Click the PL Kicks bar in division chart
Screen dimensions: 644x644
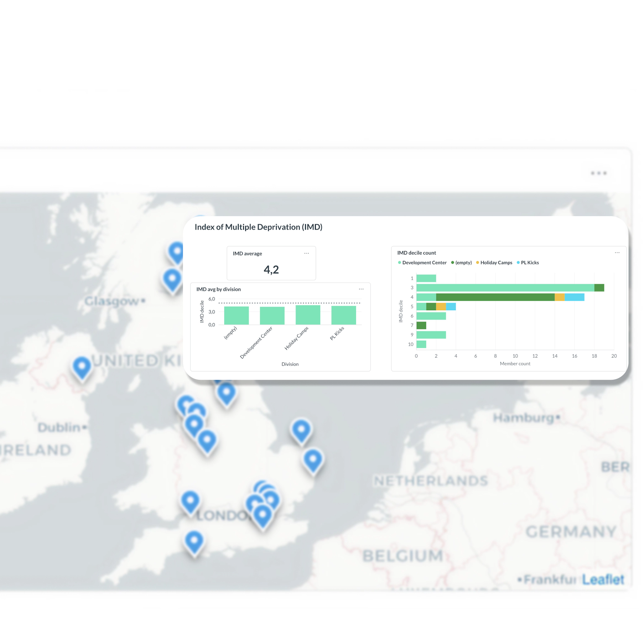(343, 315)
